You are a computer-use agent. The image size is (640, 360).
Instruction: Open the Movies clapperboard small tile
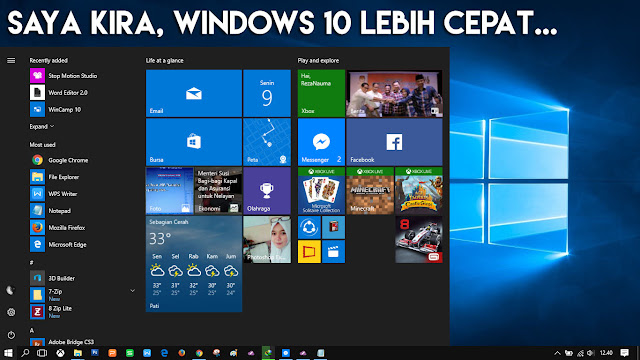tap(333, 252)
